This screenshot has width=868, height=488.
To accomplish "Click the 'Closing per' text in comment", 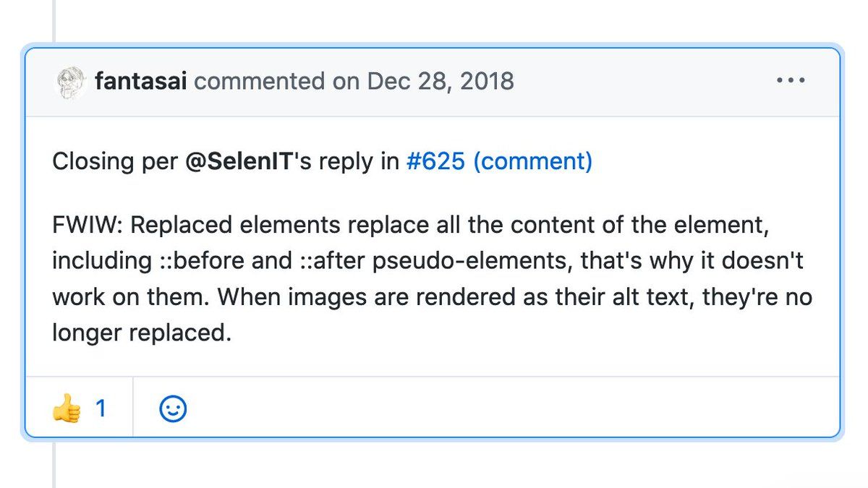I will [115, 161].
